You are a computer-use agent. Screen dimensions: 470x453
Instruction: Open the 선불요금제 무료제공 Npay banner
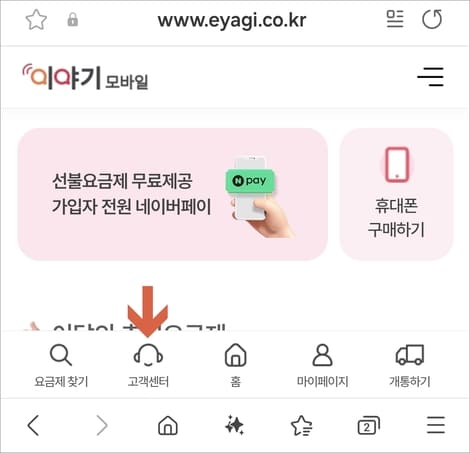(173, 194)
